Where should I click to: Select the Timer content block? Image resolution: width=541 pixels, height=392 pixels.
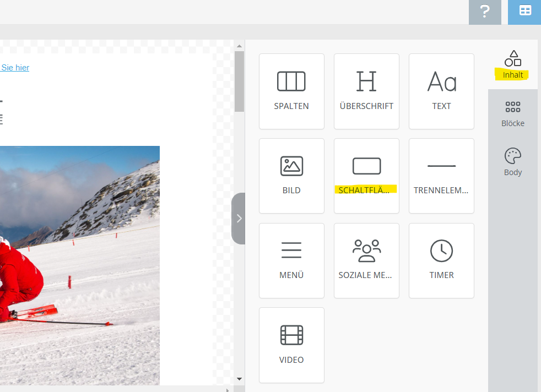click(441, 260)
